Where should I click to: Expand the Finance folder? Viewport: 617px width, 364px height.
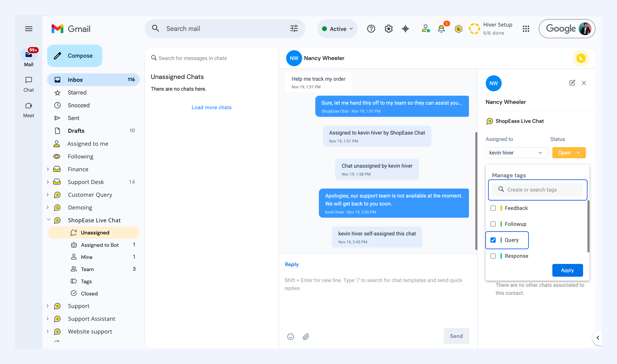pyautogui.click(x=48, y=169)
